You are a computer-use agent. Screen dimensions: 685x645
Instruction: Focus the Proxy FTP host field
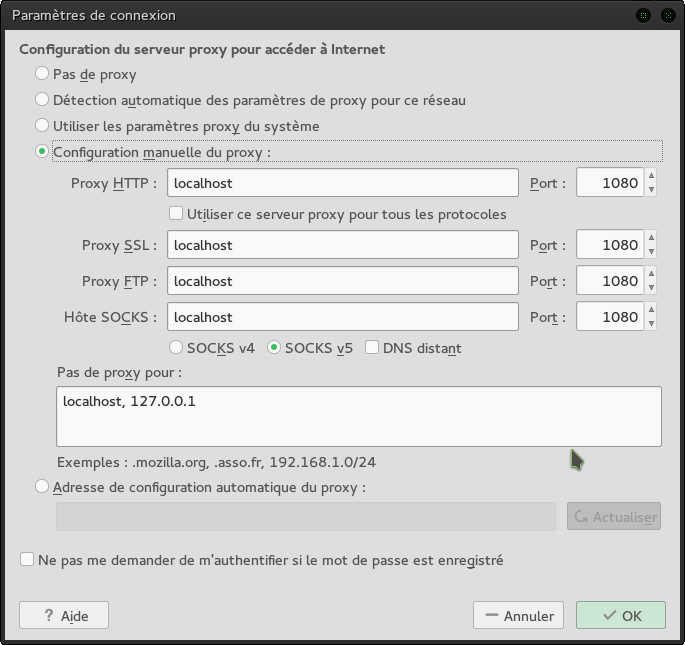click(342, 281)
